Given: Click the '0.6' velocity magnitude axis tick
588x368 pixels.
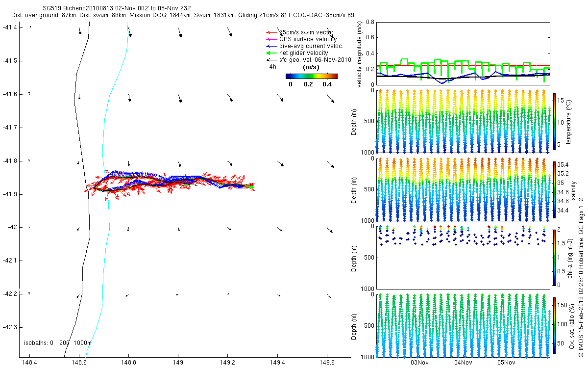Looking at the screenshot, I should pos(370,38).
